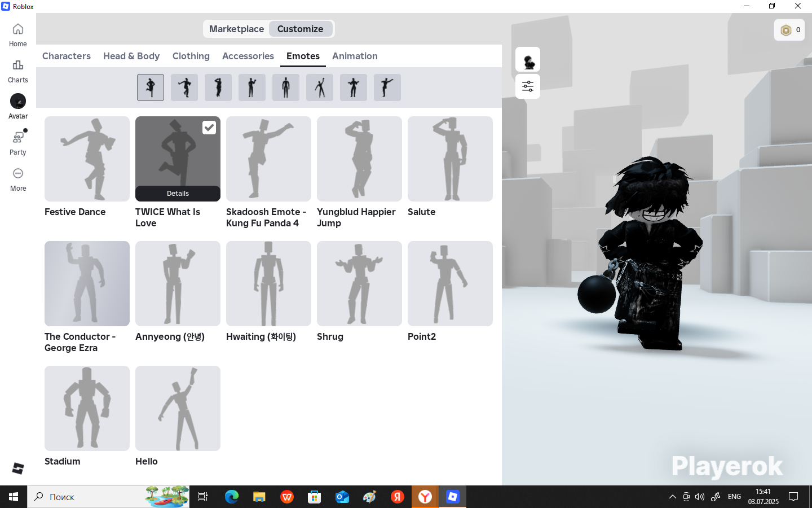Open the Animation tab
Viewport: 812px width, 508px height.
click(x=355, y=56)
